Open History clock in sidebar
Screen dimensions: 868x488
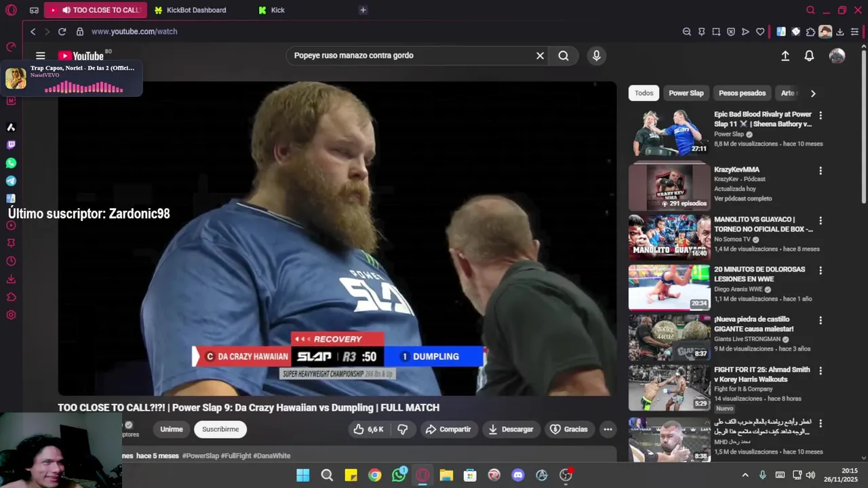coord(11,262)
